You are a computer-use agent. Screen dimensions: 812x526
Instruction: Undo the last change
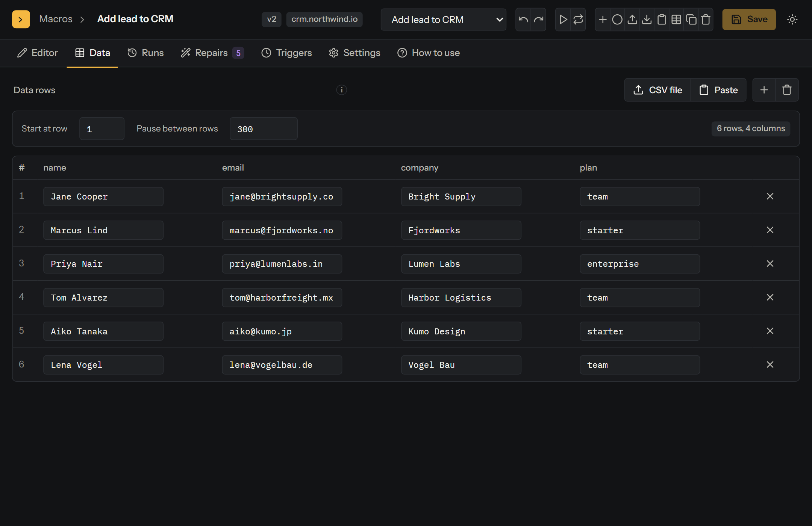click(x=523, y=19)
